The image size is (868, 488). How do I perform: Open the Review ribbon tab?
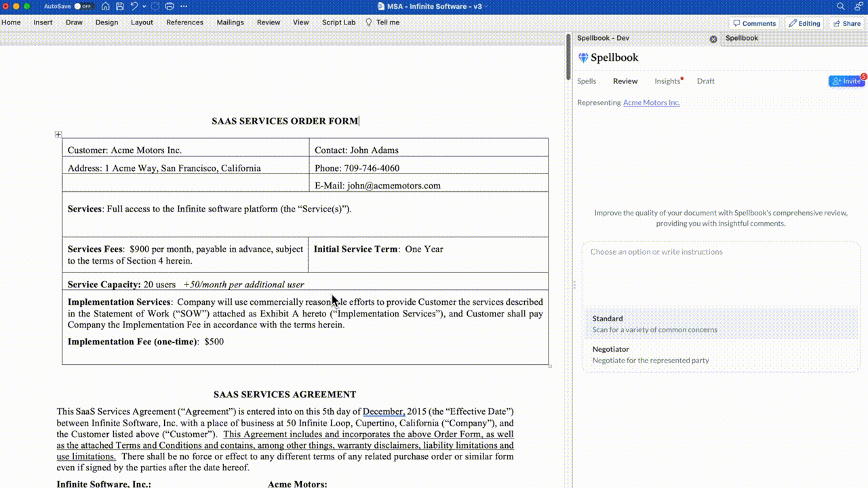pyautogui.click(x=269, y=22)
